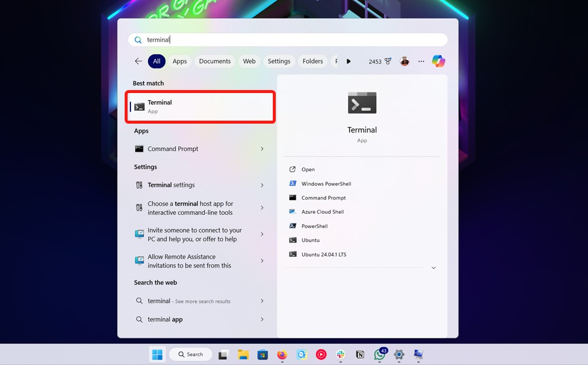Launch the PowerShell profile
The width and height of the screenshot is (588, 365).
pos(309,226)
